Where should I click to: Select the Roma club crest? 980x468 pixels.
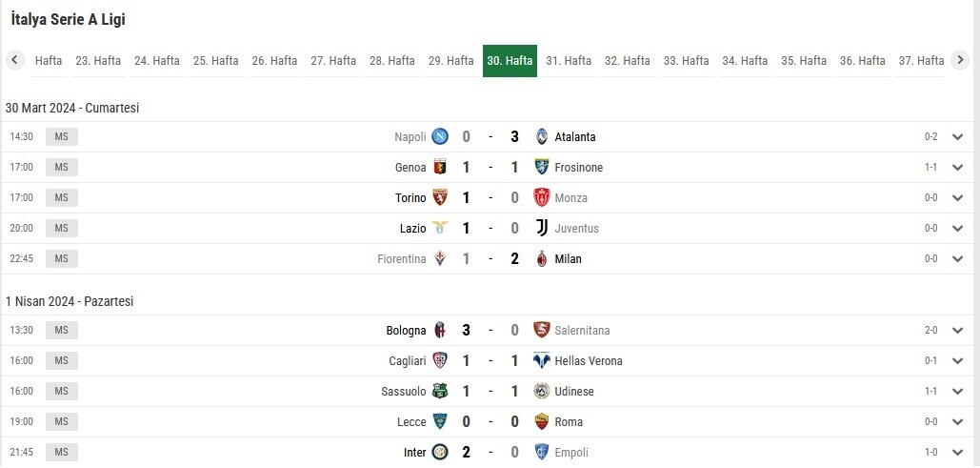pos(542,421)
